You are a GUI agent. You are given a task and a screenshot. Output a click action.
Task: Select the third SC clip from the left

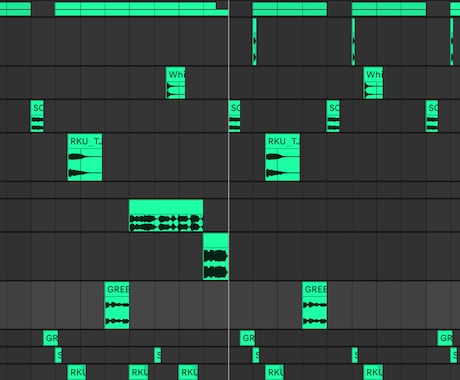pos(333,116)
